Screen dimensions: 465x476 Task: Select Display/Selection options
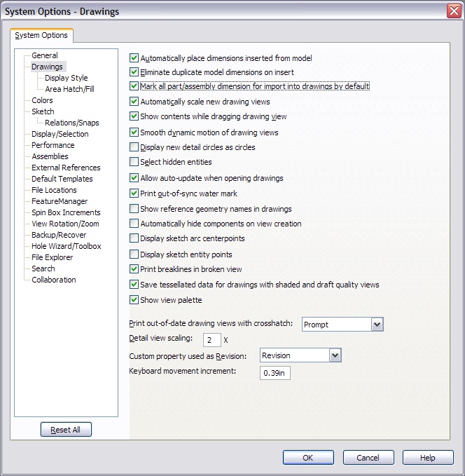(60, 134)
